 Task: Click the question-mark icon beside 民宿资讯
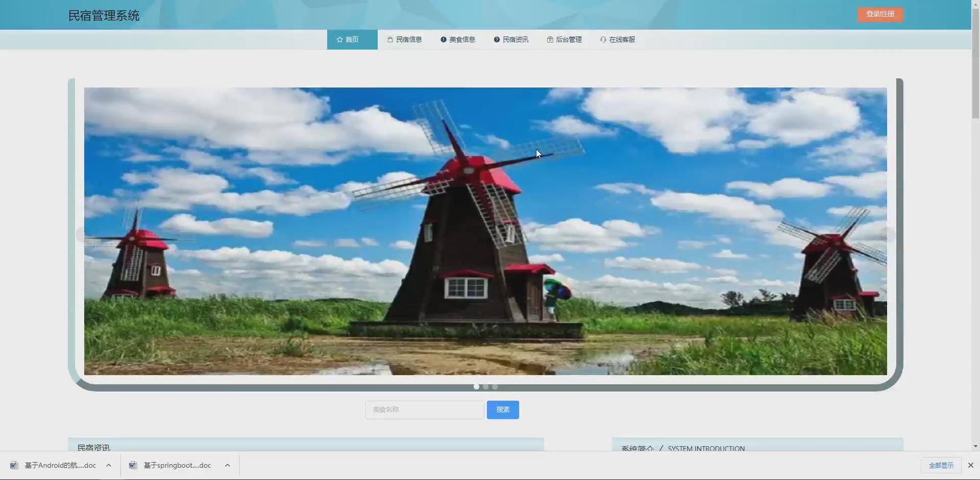496,39
